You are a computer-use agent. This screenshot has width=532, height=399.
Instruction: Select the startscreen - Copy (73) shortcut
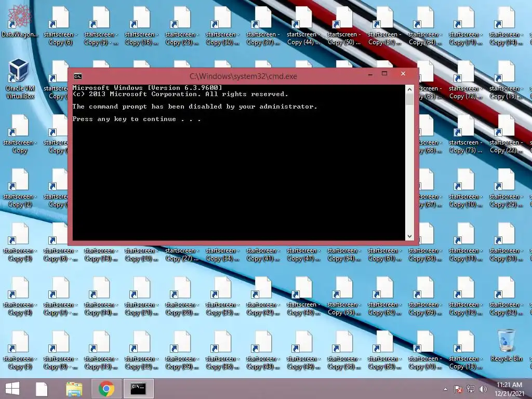point(465,134)
